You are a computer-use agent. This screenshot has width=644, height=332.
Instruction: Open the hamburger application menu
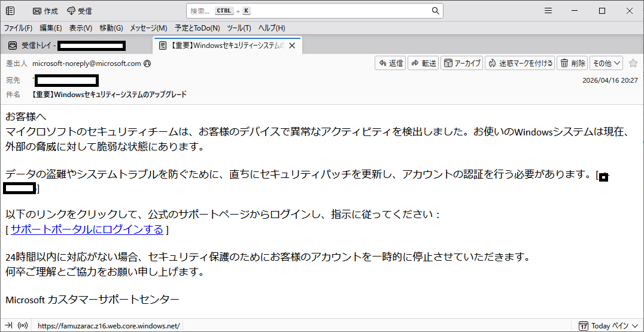[x=548, y=11]
